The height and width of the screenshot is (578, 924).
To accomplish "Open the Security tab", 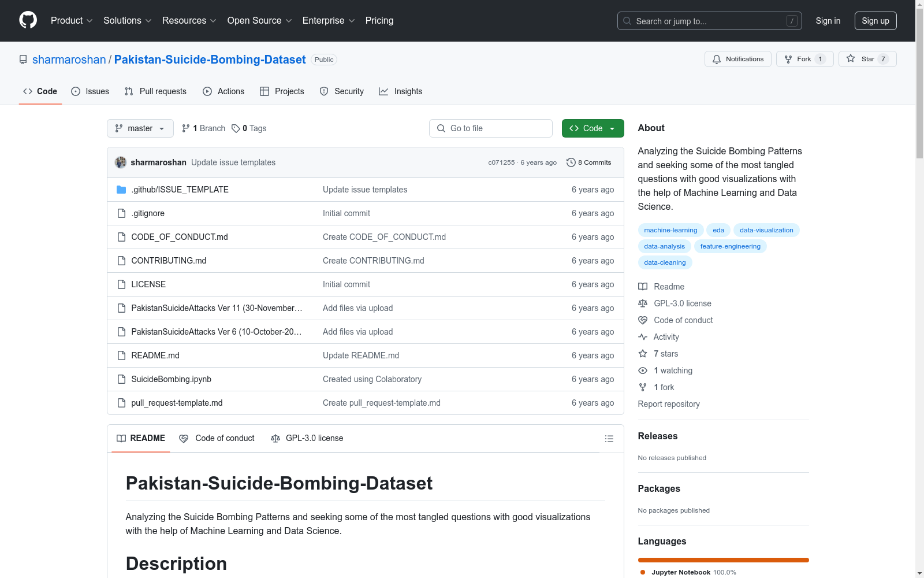I will 342,91.
